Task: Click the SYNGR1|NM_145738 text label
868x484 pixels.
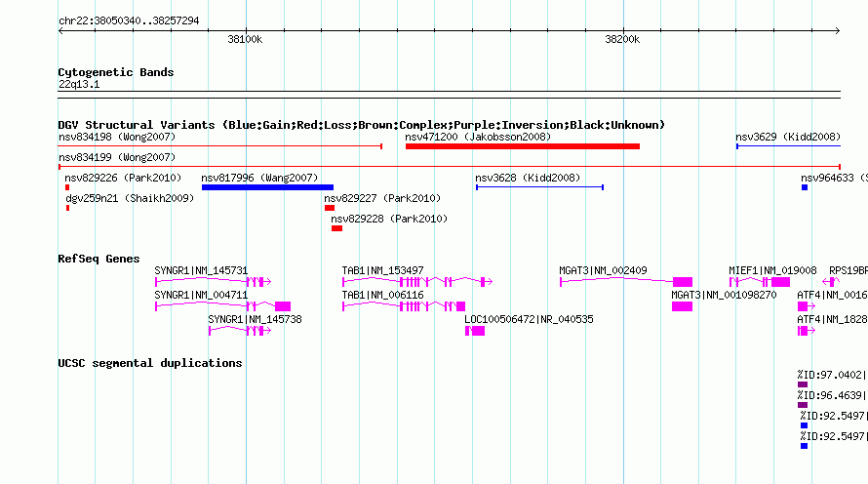Action: coord(256,319)
